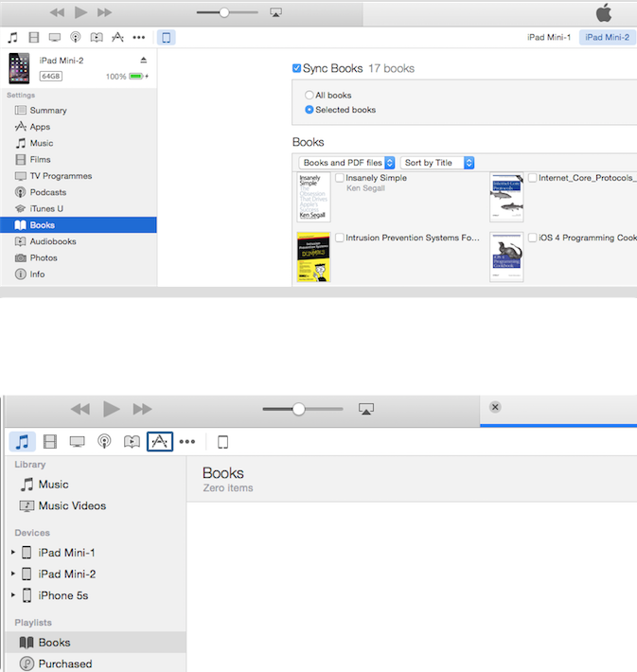Select the Books icon in the bottom toolbar
Image resolution: width=637 pixels, height=672 pixels.
coord(132,441)
